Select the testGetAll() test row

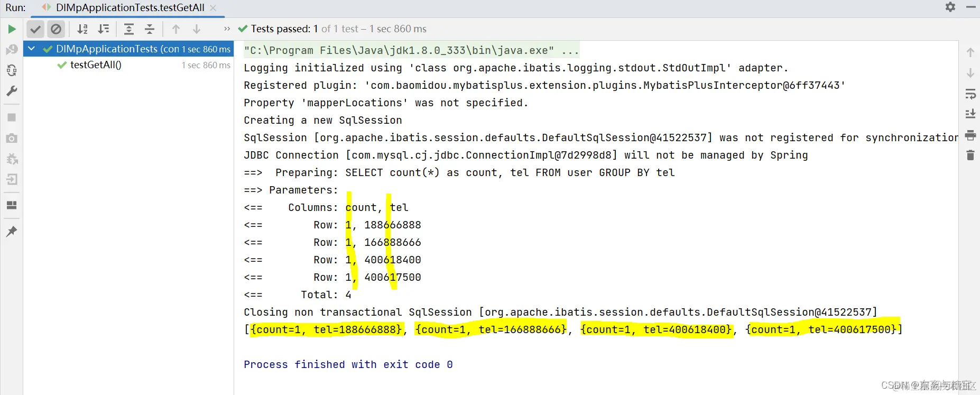click(x=128, y=65)
